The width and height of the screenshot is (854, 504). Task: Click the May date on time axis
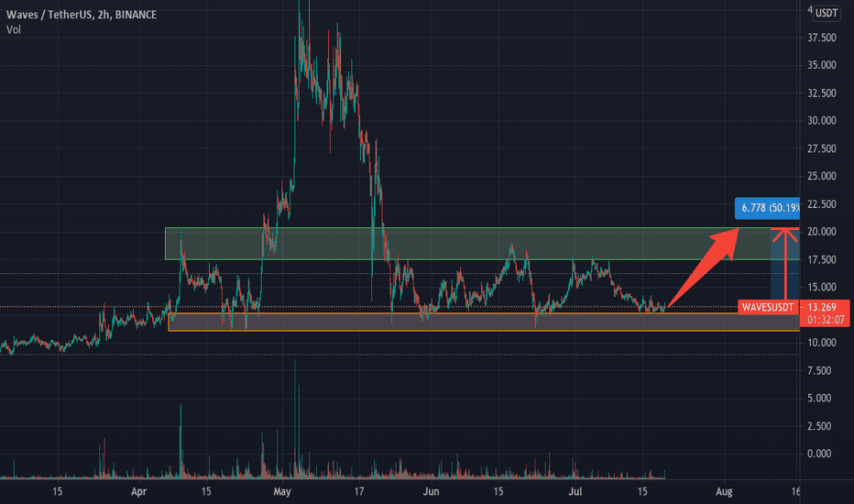[x=282, y=491]
